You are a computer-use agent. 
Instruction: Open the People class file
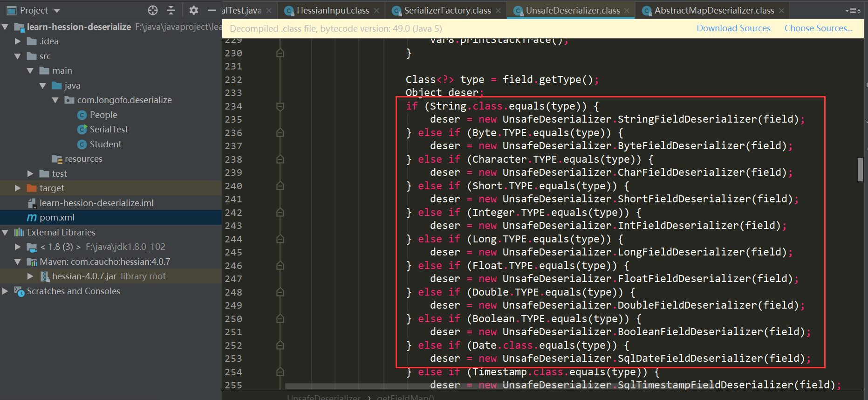pos(103,115)
